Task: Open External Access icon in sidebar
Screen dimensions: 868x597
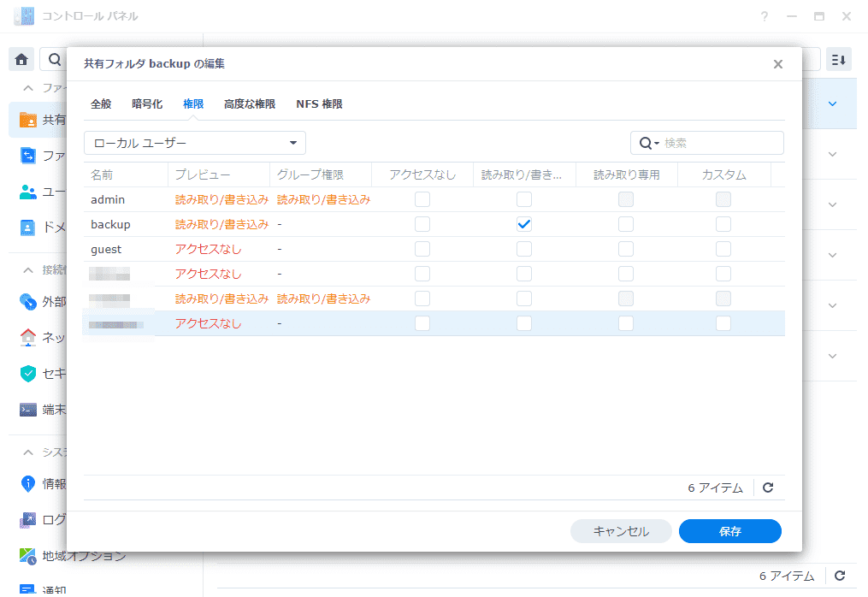Action: coord(27,301)
